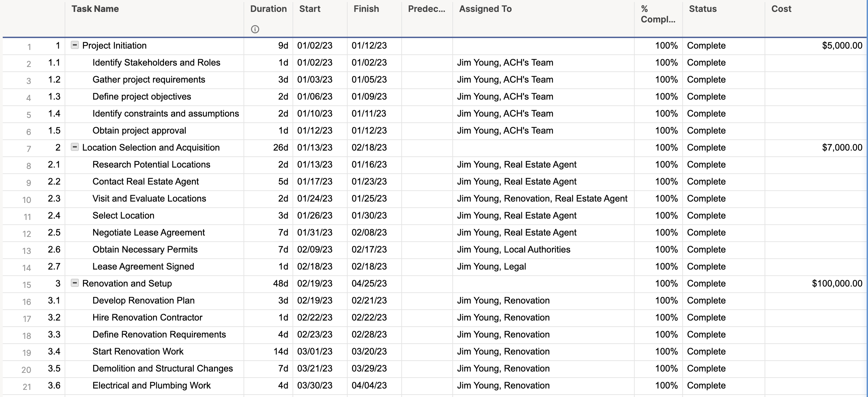Select the Predecessors column header
This screenshot has height=397, width=868.
coord(425,9)
